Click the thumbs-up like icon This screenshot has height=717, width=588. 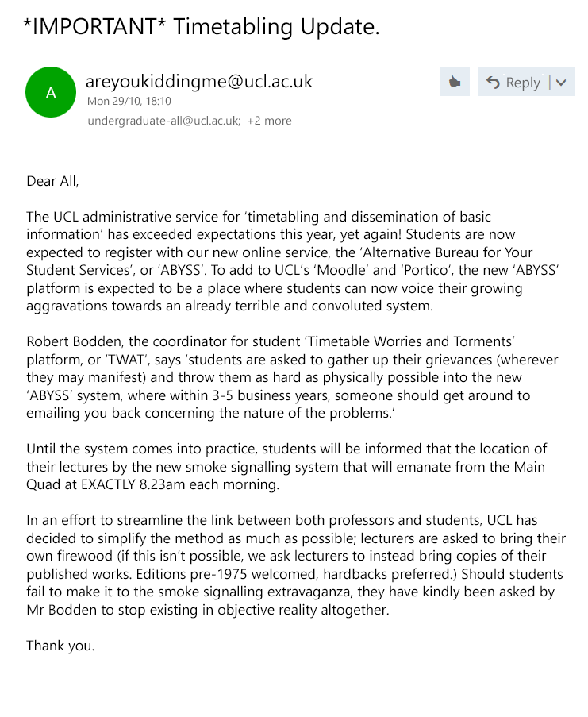pos(455,82)
